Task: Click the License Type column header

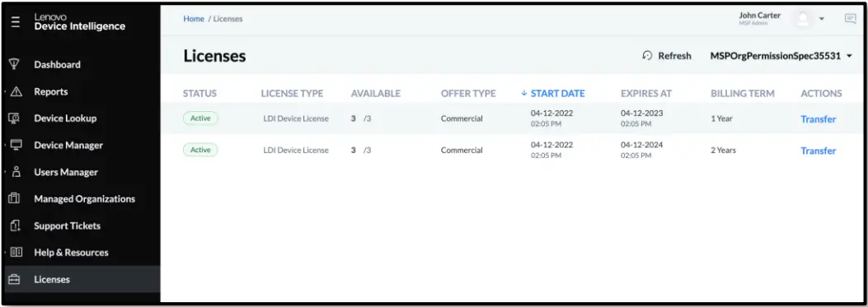Action: pyautogui.click(x=293, y=94)
